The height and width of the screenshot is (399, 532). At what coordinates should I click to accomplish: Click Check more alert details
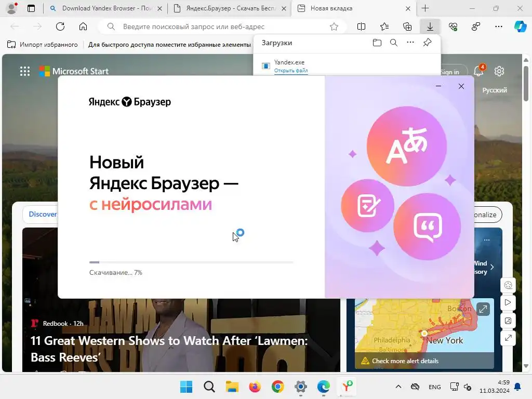pyautogui.click(x=405, y=361)
